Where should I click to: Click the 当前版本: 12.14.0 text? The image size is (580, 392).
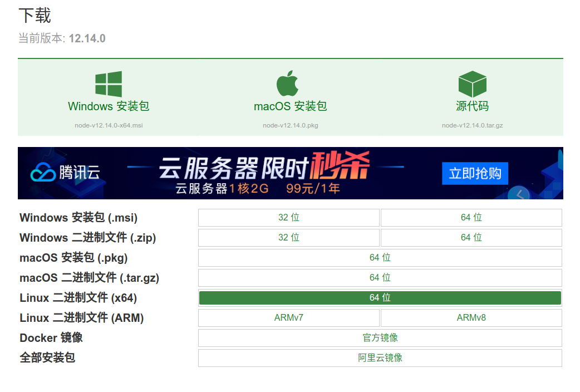pyautogui.click(x=62, y=38)
